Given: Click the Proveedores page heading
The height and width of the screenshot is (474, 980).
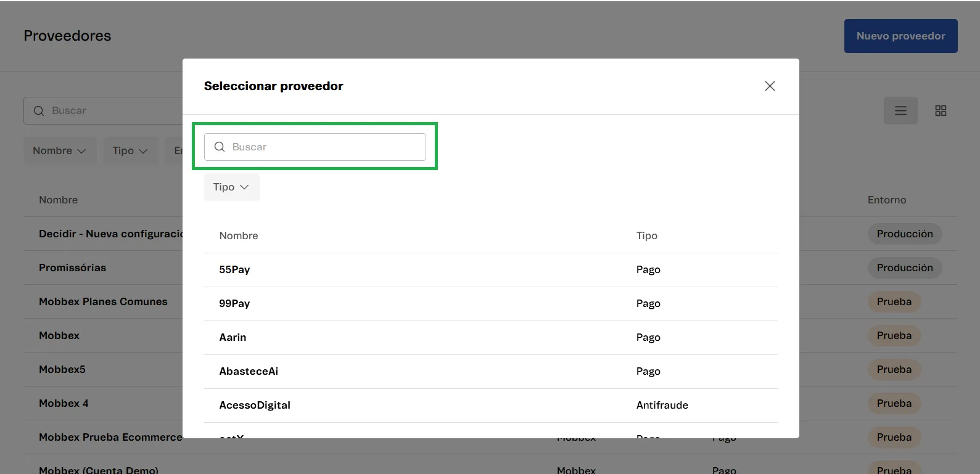Looking at the screenshot, I should tap(67, 36).
